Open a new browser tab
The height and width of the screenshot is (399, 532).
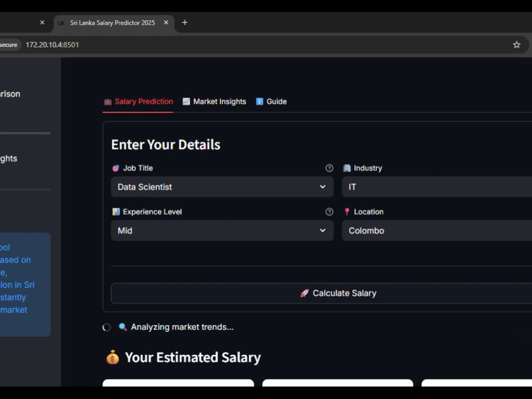pos(185,22)
